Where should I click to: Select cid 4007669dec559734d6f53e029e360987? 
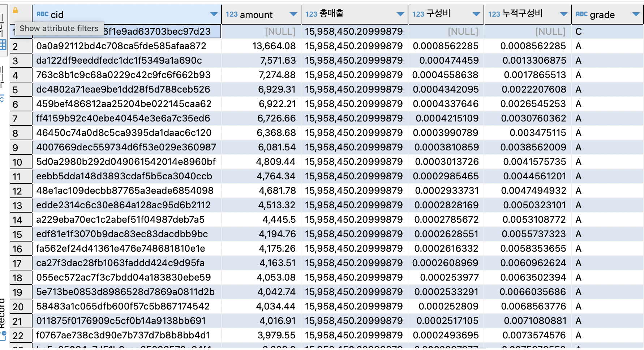coord(127,147)
